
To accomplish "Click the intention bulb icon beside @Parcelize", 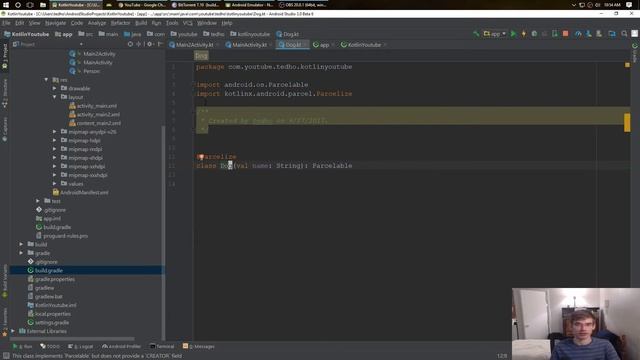I will tap(200, 157).
